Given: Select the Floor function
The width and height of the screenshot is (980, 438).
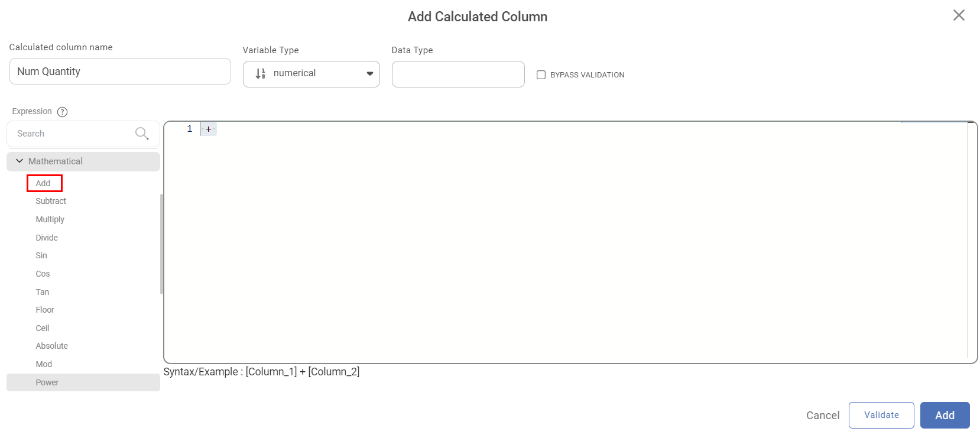Looking at the screenshot, I should [x=45, y=310].
